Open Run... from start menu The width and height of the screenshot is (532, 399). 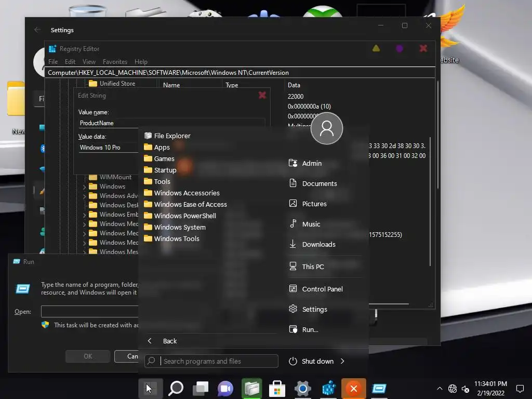(303, 329)
